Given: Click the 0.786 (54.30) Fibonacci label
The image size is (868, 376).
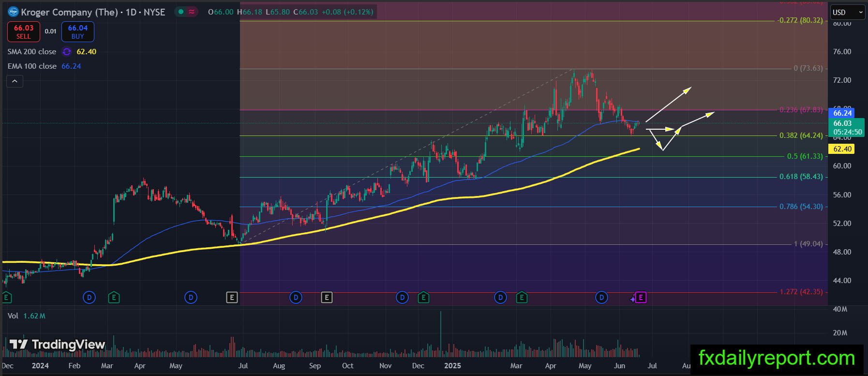Looking at the screenshot, I should (801, 207).
